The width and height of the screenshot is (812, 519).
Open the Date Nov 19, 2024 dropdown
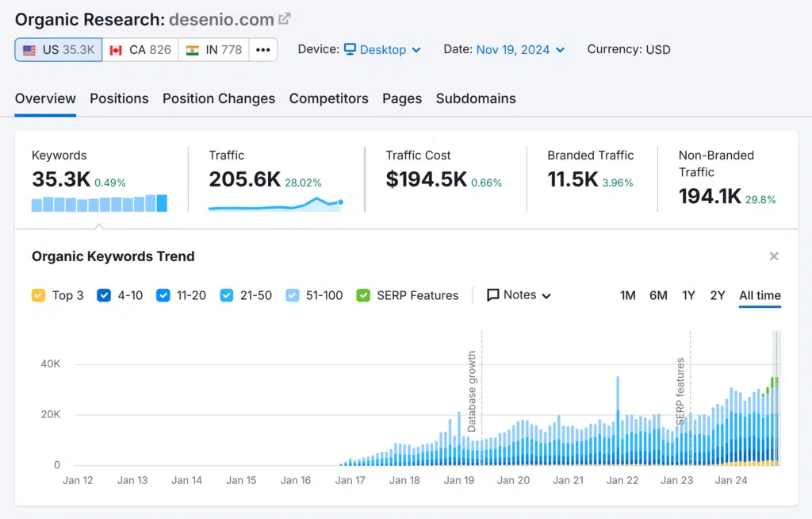coord(520,49)
